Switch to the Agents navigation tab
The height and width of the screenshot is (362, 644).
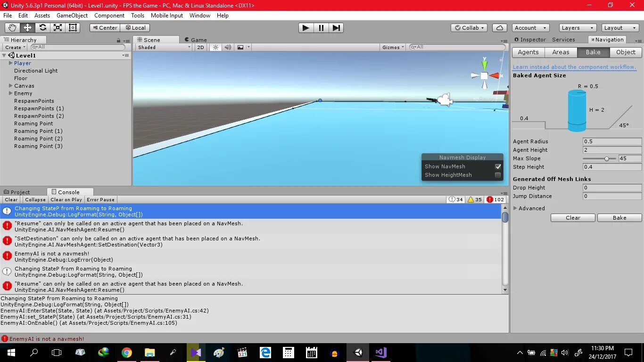click(528, 52)
